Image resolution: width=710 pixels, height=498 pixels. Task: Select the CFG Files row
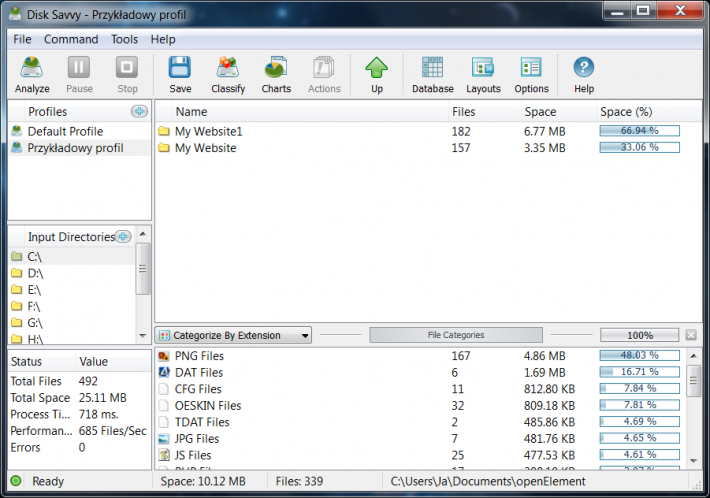[x=421, y=389]
